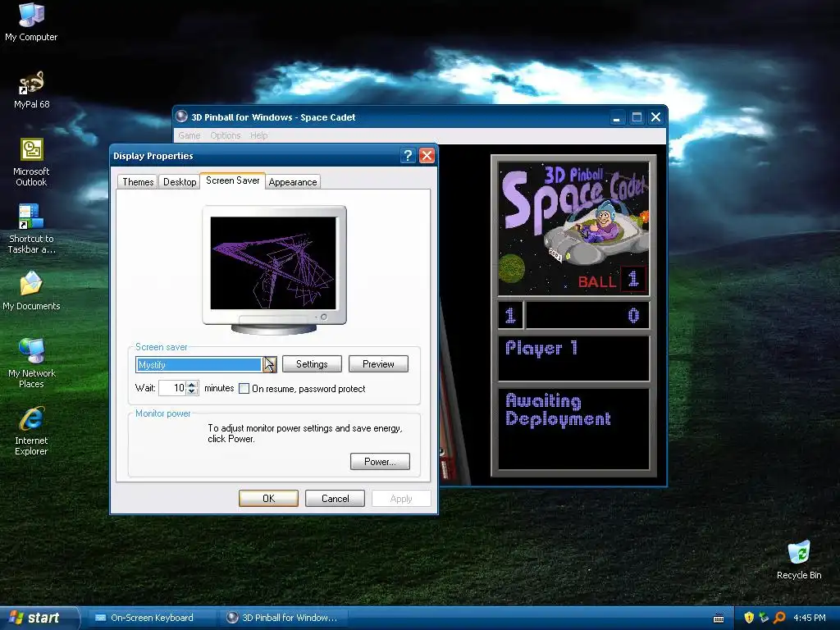Click the 3D Pinball window title text
The width and height of the screenshot is (840, 630).
point(273,117)
